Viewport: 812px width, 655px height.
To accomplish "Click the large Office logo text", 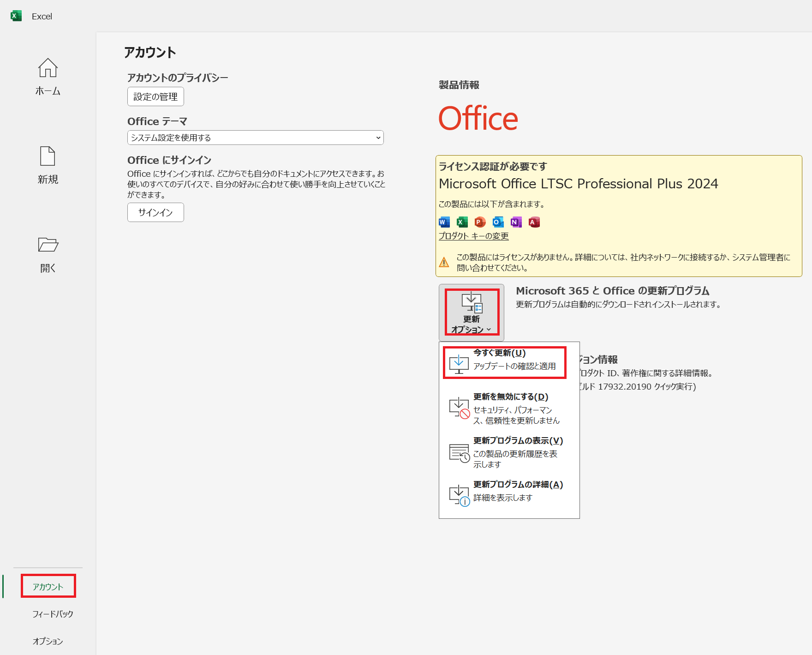I will point(478,118).
